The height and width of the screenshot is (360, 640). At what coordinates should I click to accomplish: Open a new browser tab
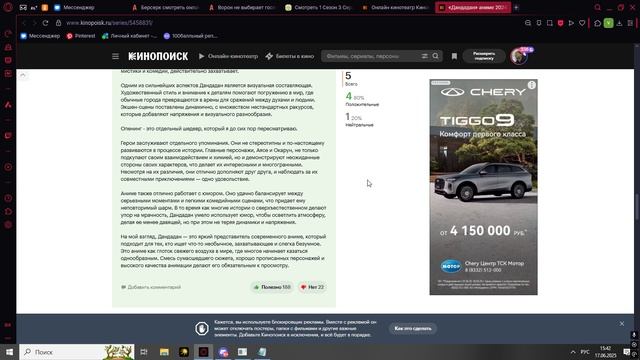[516, 7]
